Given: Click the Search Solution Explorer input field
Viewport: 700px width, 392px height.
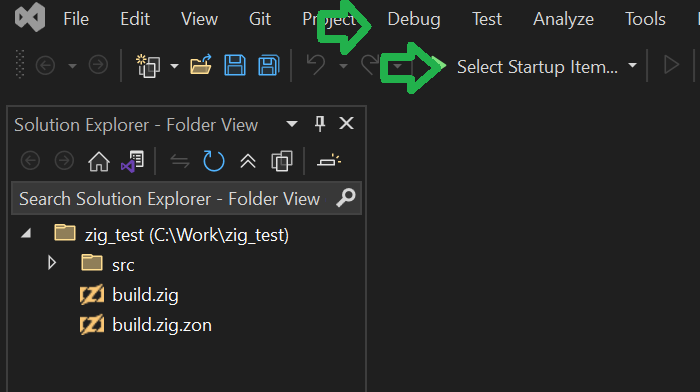Looking at the screenshot, I should tap(186, 199).
